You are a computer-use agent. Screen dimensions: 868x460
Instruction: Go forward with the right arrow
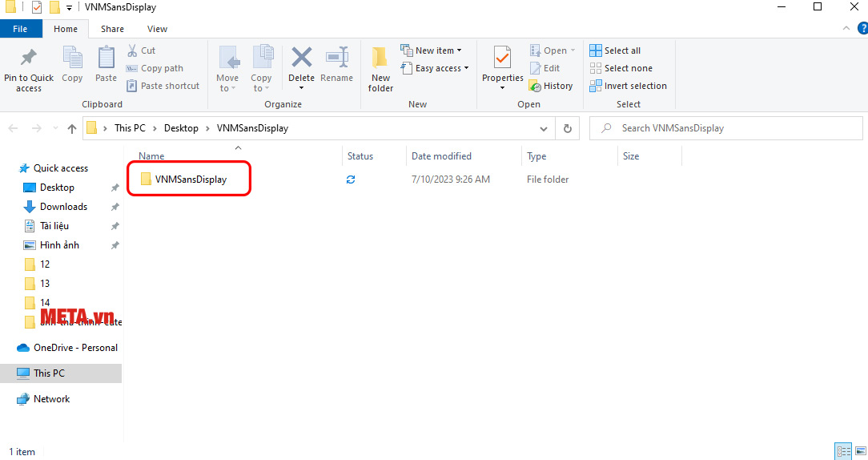(x=37, y=128)
